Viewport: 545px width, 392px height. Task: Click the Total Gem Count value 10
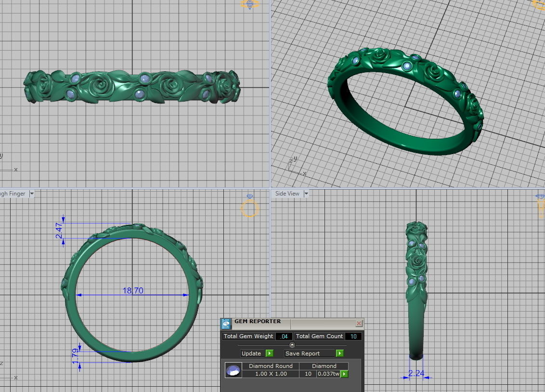[x=353, y=336]
